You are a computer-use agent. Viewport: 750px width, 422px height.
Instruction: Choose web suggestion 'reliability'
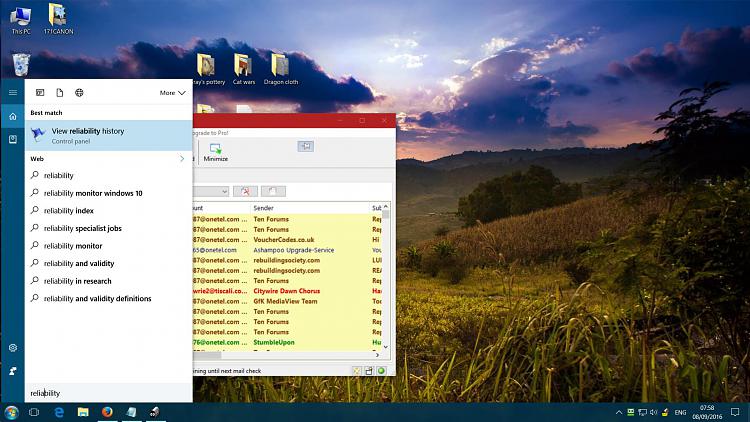point(109,176)
